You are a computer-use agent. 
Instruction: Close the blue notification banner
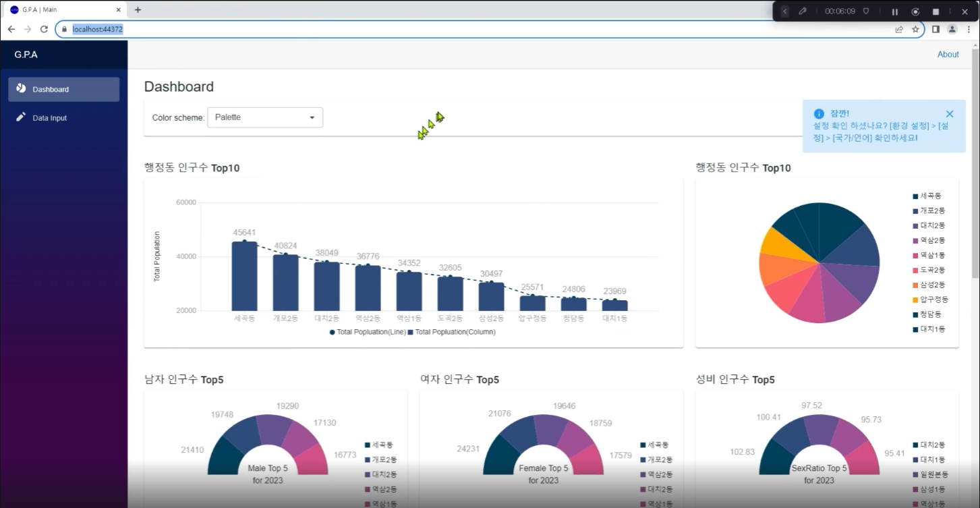(950, 114)
